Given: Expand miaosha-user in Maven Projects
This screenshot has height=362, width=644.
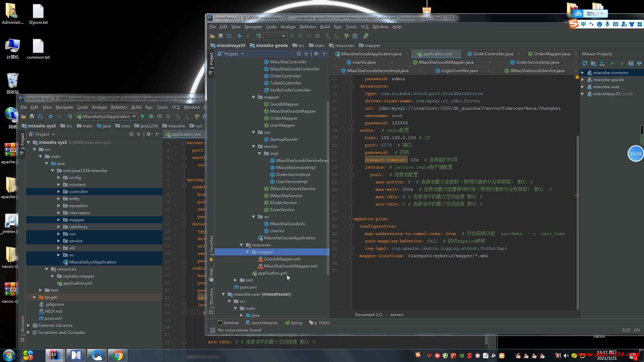Looking at the screenshot, I should point(583,87).
